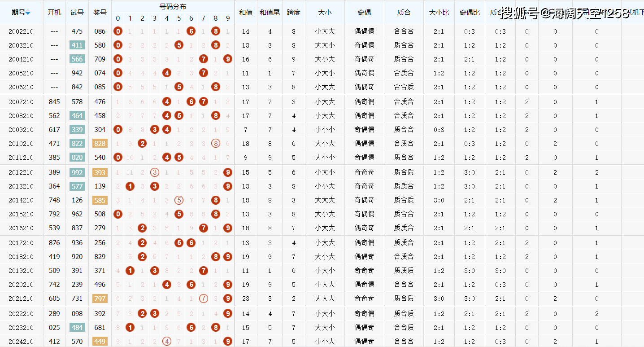Click highlighted 试号 020 in row 2011210
Image resolution: width=644 pixels, height=347 pixels.
coord(77,158)
